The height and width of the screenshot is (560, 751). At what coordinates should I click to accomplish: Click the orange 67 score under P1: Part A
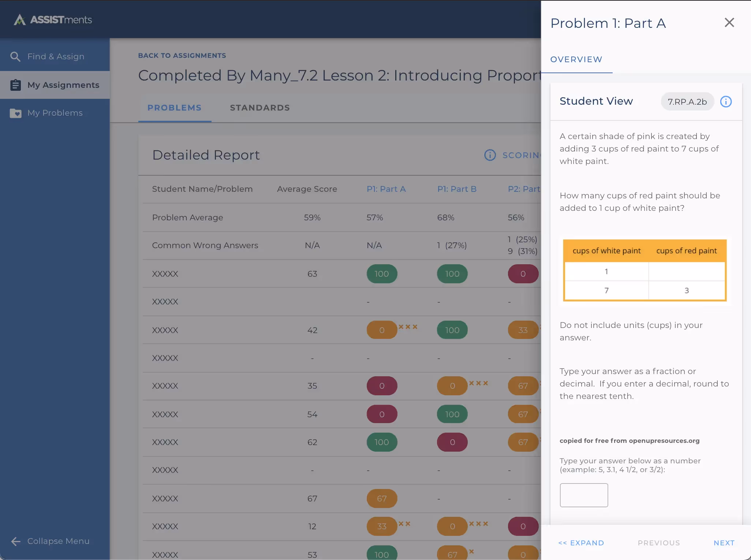[381, 499]
